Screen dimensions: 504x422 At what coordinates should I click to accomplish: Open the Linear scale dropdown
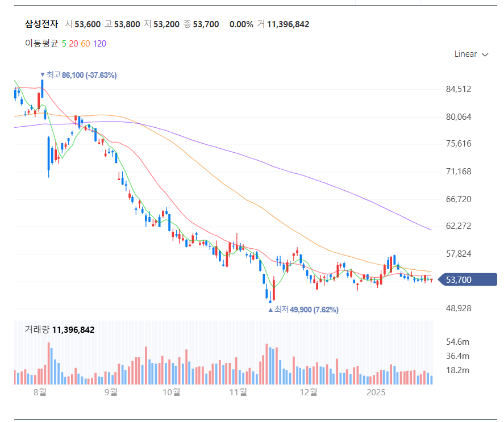[471, 55]
